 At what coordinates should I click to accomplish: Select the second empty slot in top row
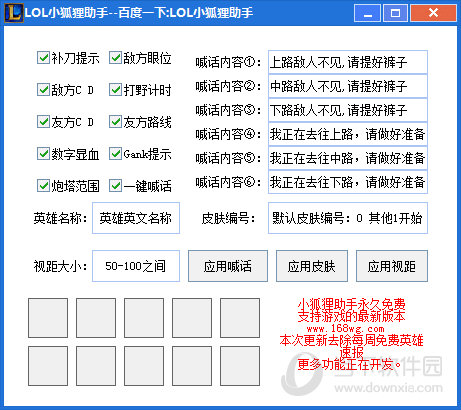tap(96, 318)
